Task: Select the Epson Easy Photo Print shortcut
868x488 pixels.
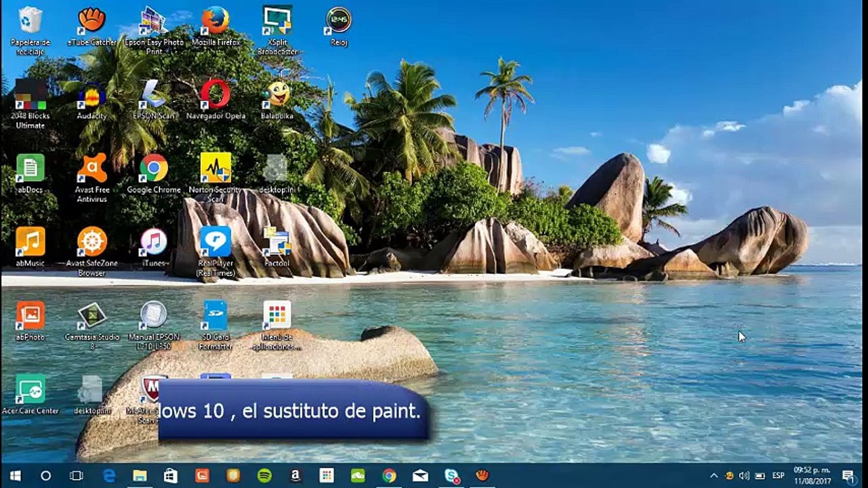Action: point(154,30)
